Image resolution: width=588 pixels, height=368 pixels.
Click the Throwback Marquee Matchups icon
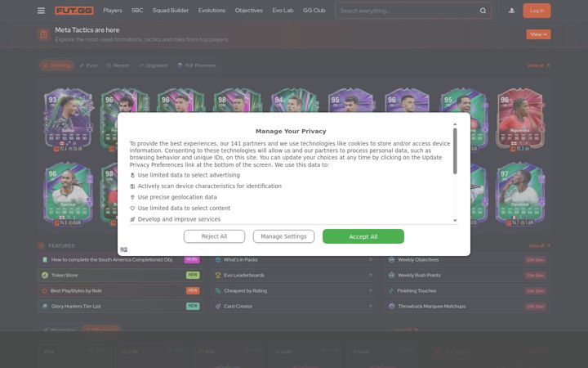pos(391,306)
